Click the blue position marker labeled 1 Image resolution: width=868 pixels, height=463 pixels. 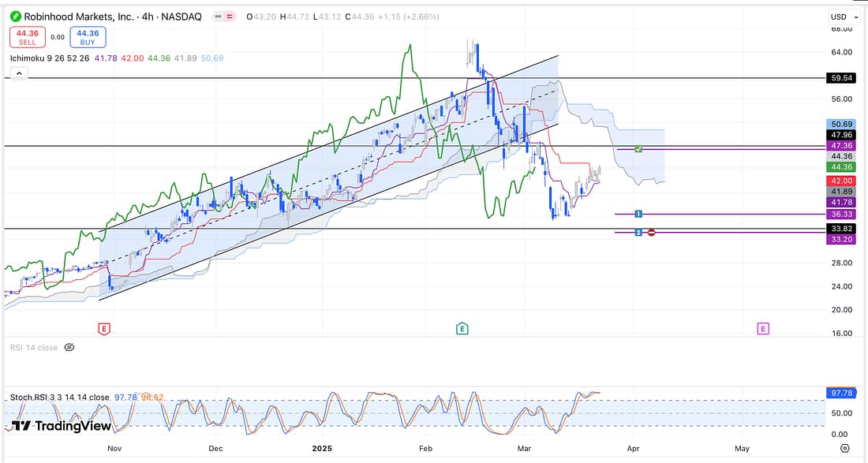pyautogui.click(x=638, y=214)
